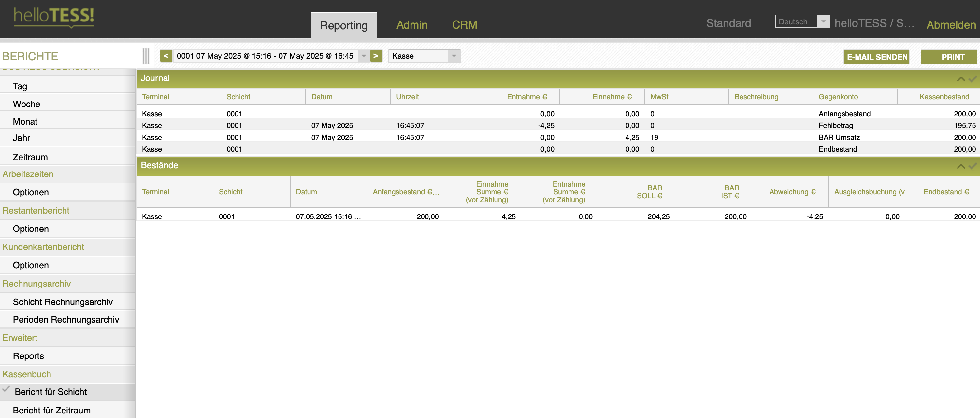This screenshot has width=980, height=418.
Task: Click the -4,25 Abweichung value
Action: click(814, 216)
